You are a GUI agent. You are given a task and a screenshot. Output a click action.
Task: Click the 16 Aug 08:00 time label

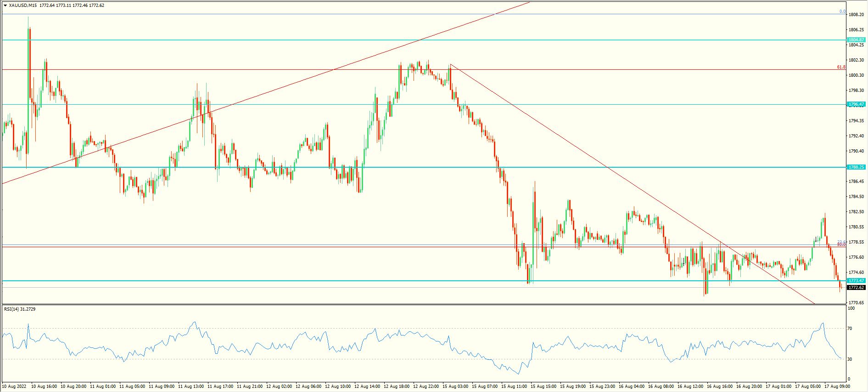click(661, 386)
